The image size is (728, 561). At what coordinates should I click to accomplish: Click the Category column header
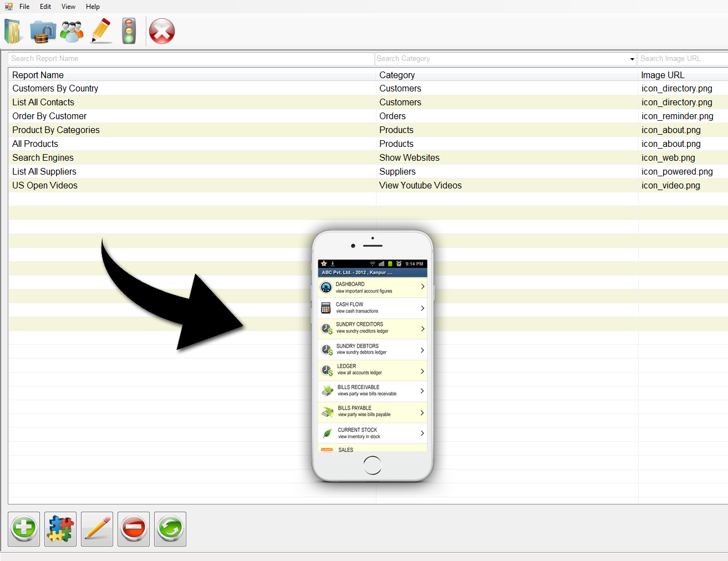(x=397, y=75)
